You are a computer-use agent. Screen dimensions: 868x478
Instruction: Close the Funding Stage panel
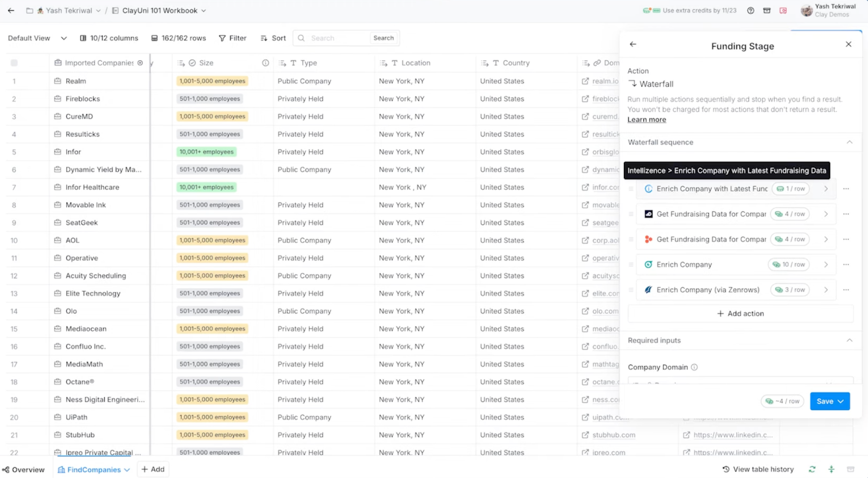click(848, 44)
